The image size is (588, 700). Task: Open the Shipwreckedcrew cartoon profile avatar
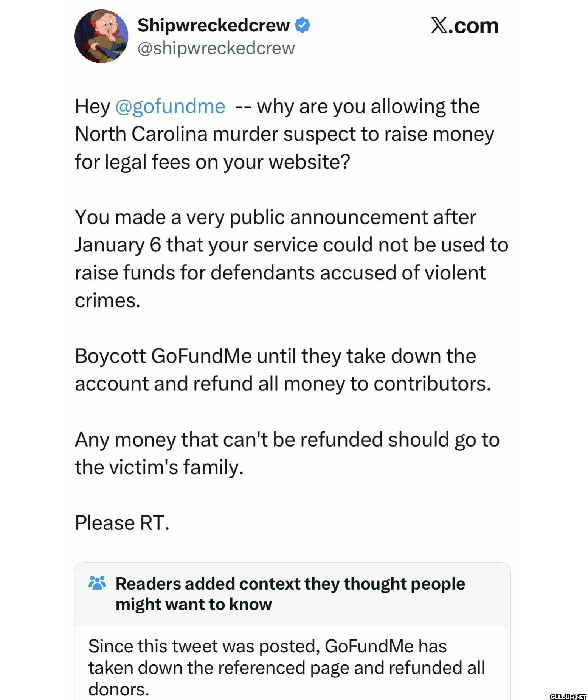click(x=101, y=36)
